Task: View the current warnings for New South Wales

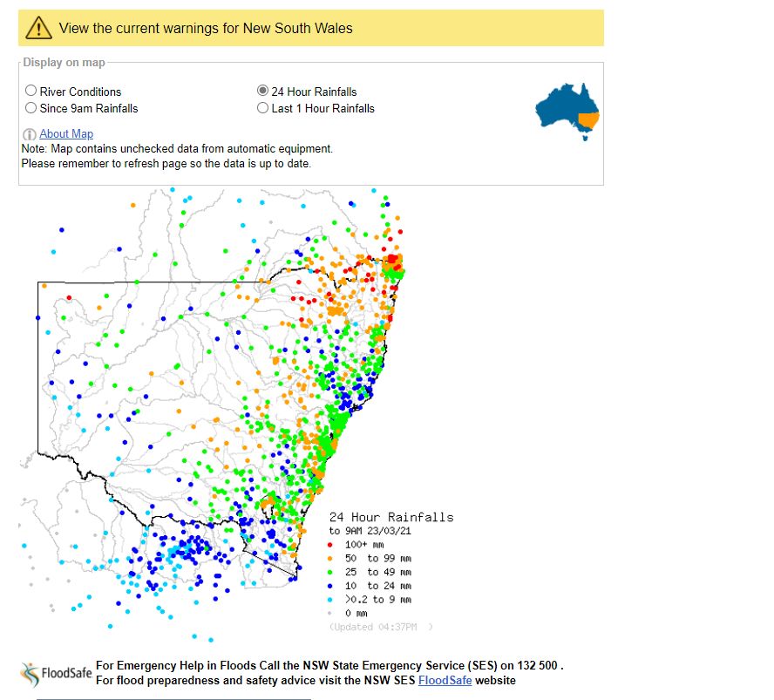Action: pyautogui.click(x=206, y=28)
